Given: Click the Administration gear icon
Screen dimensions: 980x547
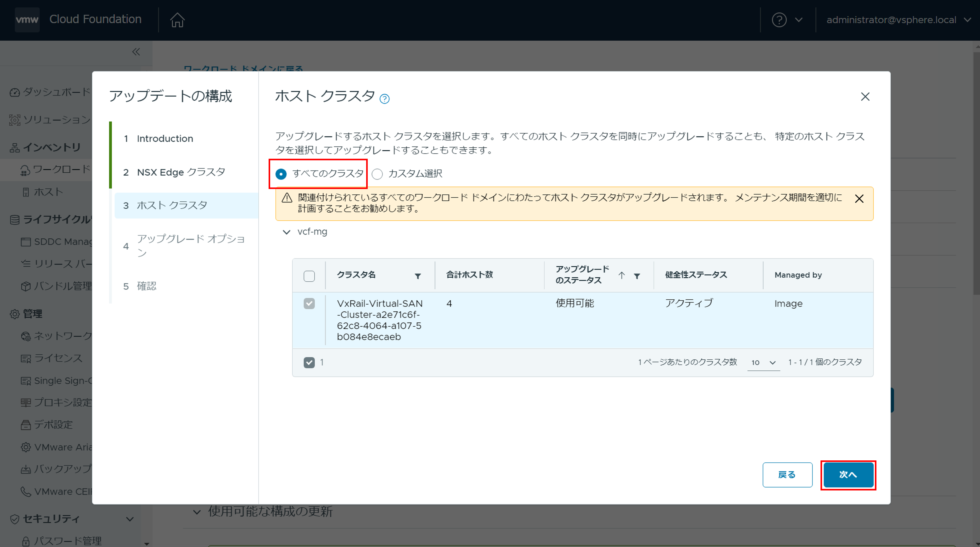Looking at the screenshot, I should (x=14, y=314).
